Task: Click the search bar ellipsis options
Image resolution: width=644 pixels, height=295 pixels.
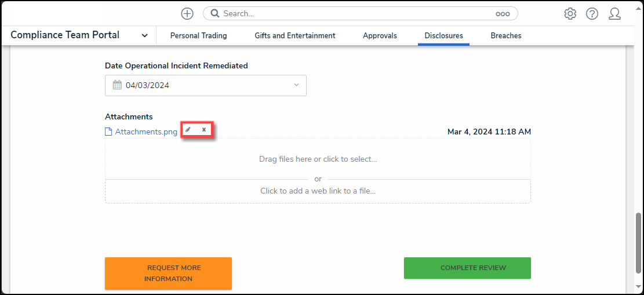Action: click(502, 13)
